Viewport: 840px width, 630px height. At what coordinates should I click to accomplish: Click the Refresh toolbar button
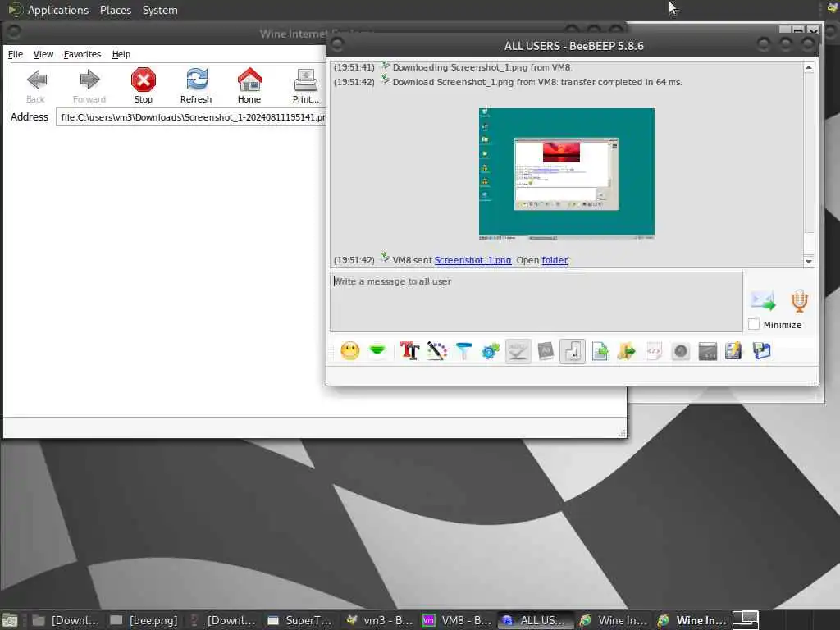tap(196, 85)
